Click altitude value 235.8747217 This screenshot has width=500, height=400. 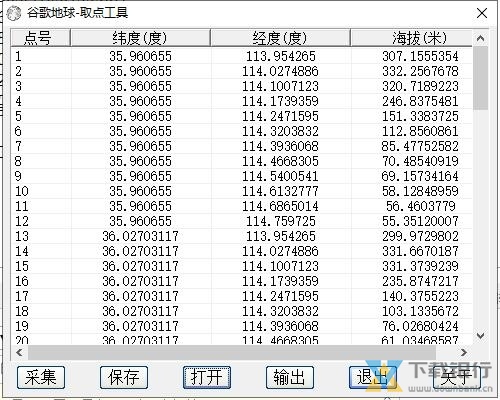[420, 281]
